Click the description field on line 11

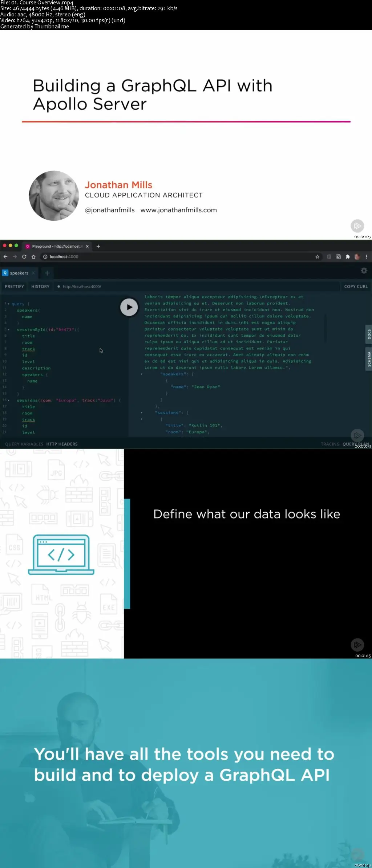click(x=36, y=368)
